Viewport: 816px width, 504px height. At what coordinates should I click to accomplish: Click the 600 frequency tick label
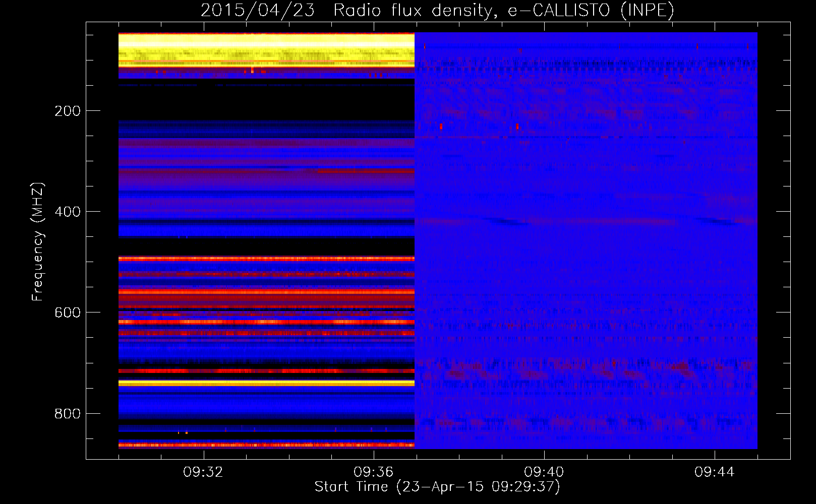(x=68, y=312)
